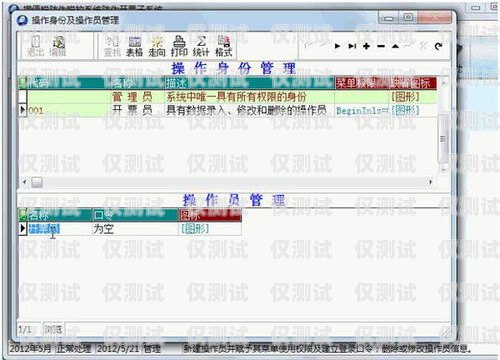Select the code cell 001
This screenshot has width=500, height=360.
[69, 110]
